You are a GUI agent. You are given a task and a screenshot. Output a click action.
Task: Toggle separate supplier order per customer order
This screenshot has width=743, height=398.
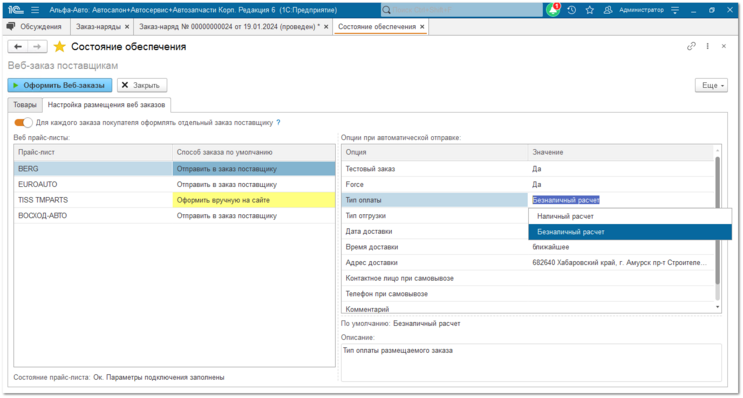click(23, 123)
